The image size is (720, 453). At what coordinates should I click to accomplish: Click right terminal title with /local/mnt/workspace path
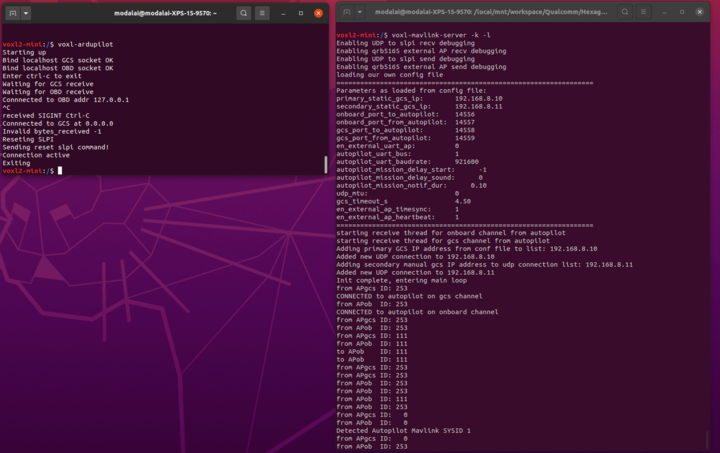tap(491, 12)
